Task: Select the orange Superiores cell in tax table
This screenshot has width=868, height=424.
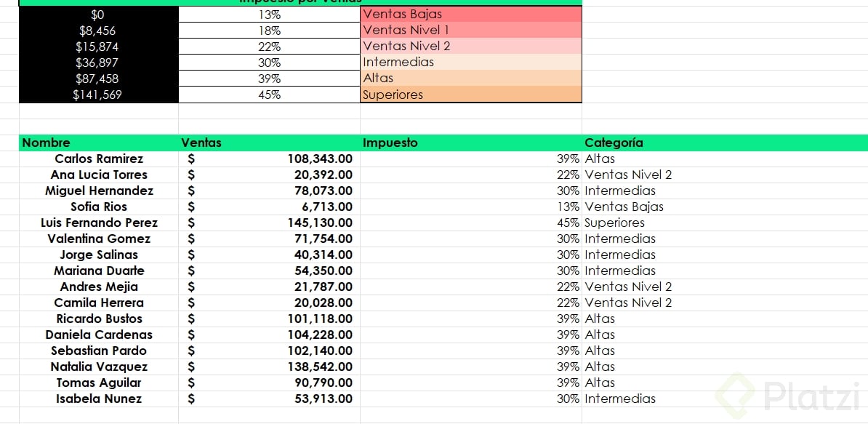Action: pos(470,95)
